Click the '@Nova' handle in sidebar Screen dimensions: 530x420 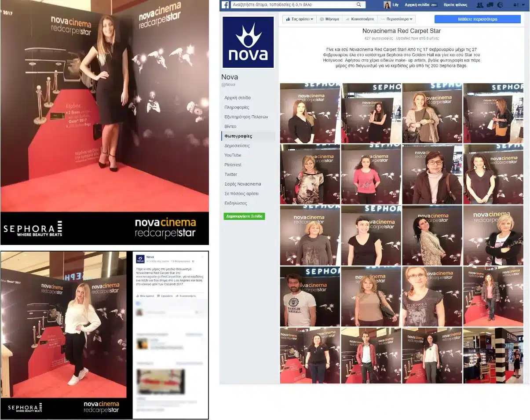tap(228, 84)
